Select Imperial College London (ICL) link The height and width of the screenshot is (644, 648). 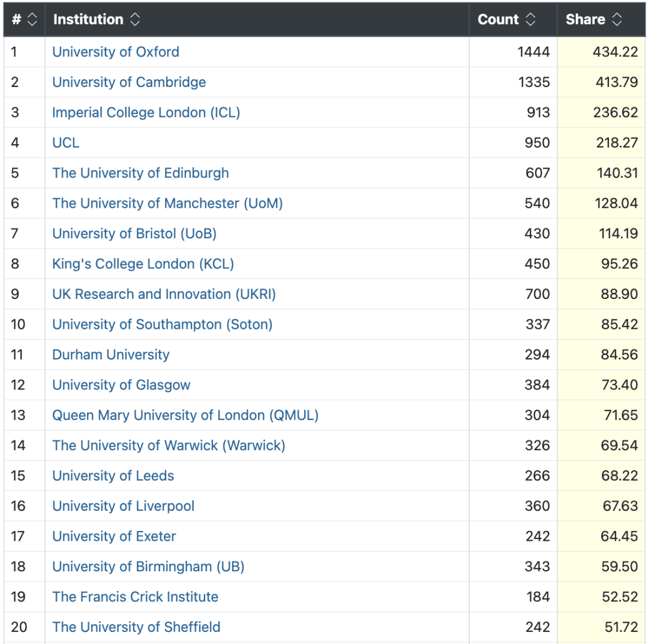[x=146, y=113]
